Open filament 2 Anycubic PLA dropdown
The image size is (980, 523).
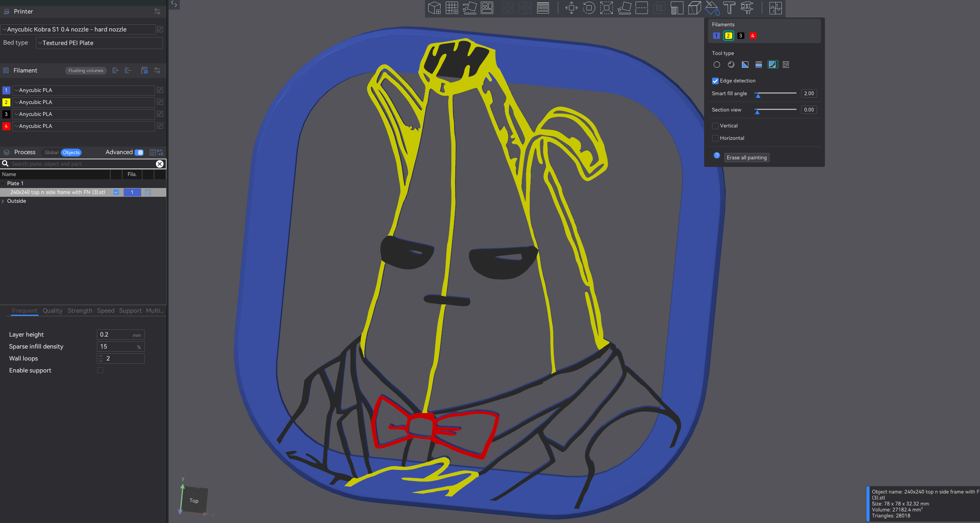click(x=84, y=102)
